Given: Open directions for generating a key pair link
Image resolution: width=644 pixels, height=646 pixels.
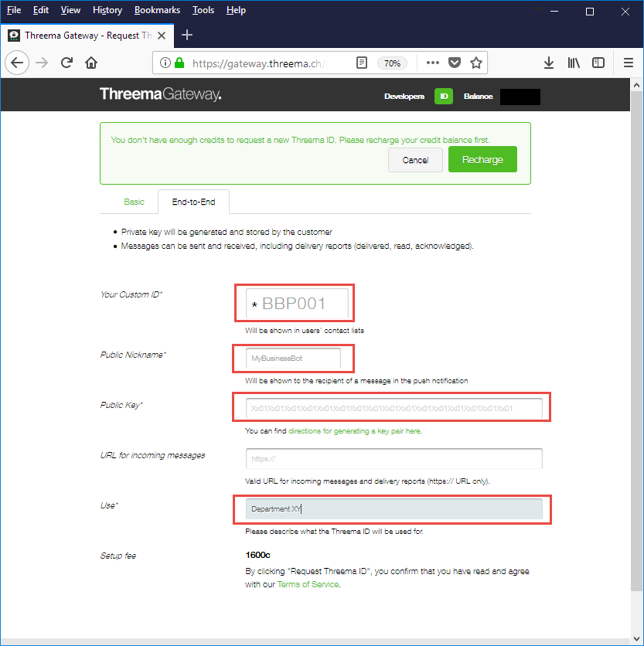Looking at the screenshot, I should pos(355,431).
